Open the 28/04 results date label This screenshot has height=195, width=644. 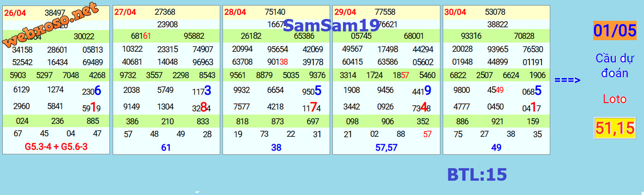click(235, 12)
